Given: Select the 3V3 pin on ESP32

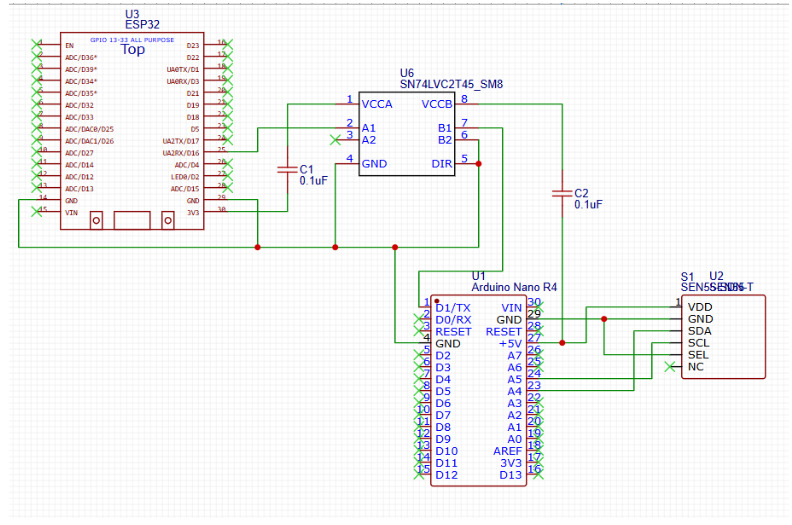Looking at the screenshot, I should point(193,212).
